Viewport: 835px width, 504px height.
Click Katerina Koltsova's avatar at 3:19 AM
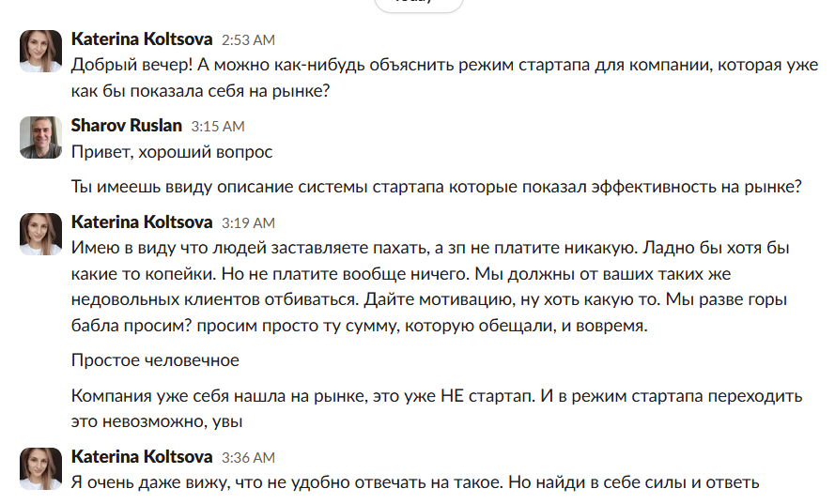41,235
